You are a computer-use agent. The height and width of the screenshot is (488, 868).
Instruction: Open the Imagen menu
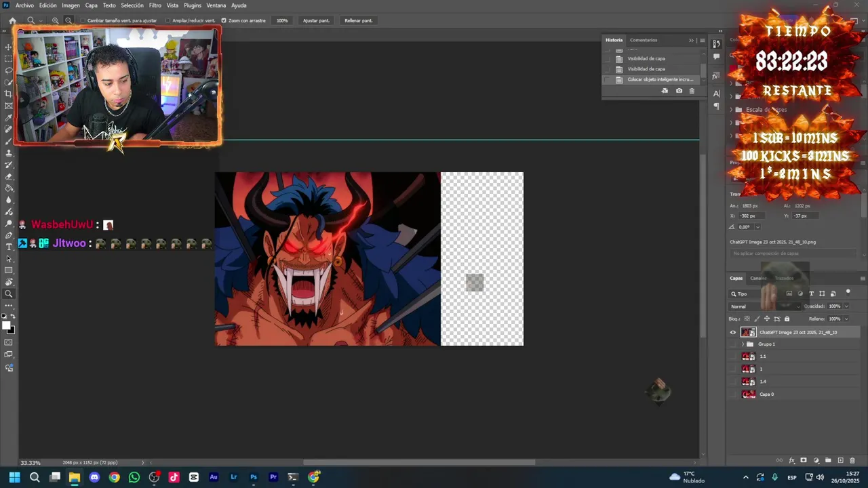pyautogui.click(x=71, y=5)
